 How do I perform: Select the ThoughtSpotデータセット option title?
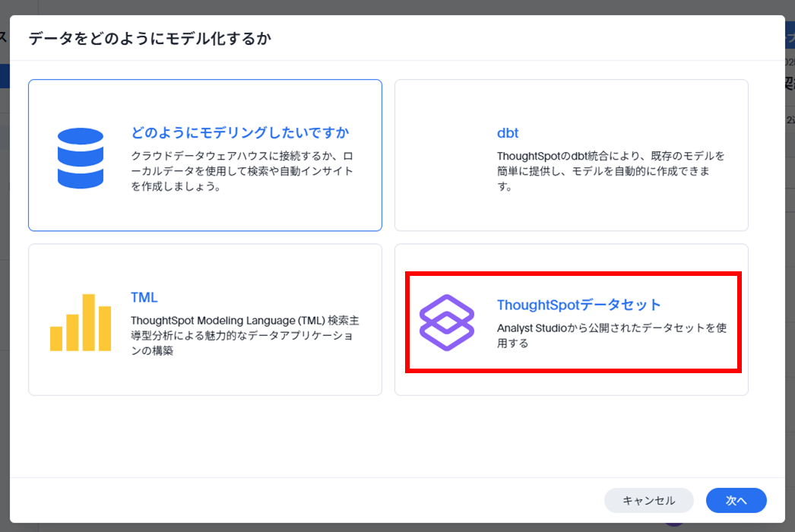coord(578,305)
